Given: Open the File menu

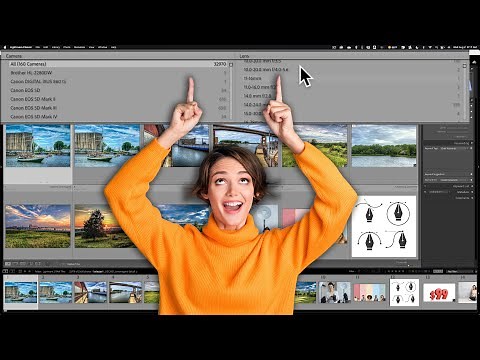Looking at the screenshot, I should 38,47.
